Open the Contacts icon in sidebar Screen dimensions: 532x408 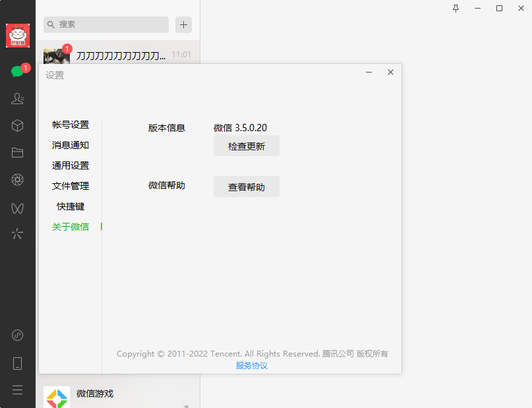click(x=17, y=99)
